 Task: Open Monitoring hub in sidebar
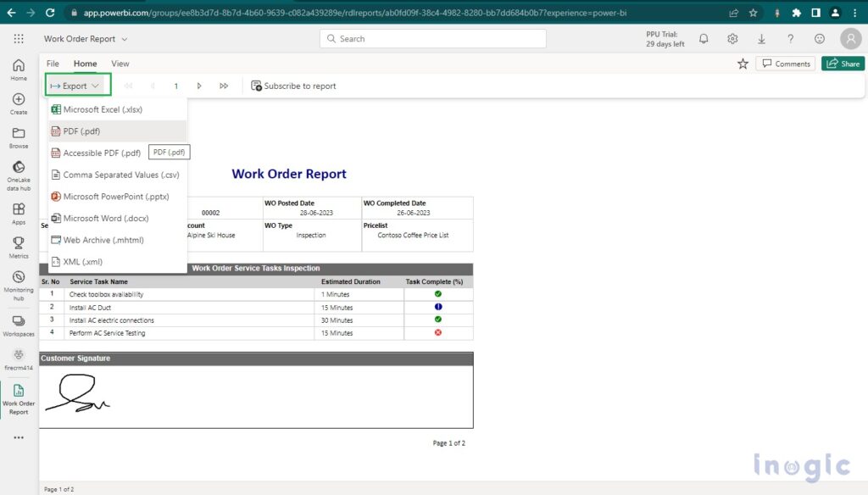click(19, 286)
